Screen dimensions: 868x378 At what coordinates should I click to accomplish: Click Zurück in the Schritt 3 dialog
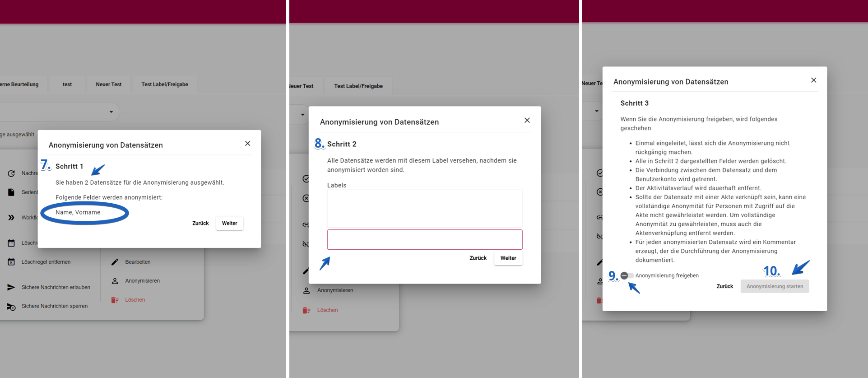(x=725, y=286)
